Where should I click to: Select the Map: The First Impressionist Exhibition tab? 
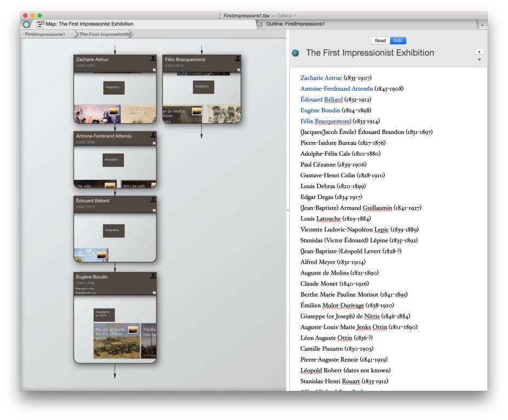(x=89, y=24)
